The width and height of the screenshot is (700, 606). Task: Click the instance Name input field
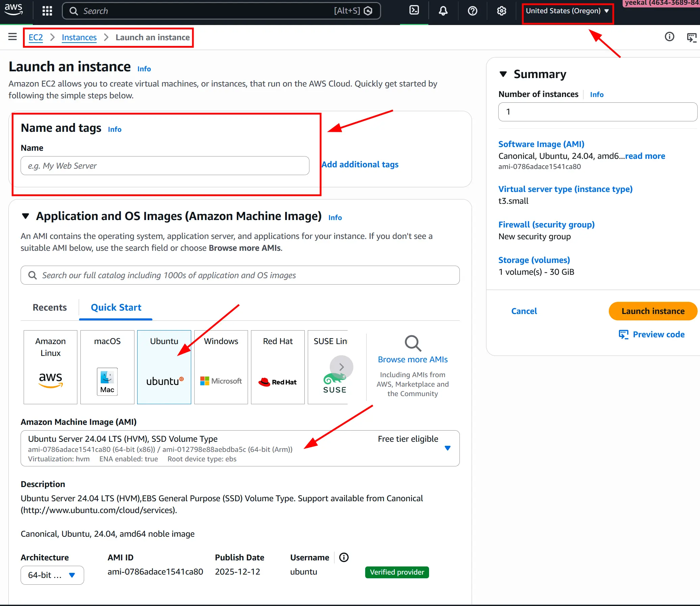[165, 165]
